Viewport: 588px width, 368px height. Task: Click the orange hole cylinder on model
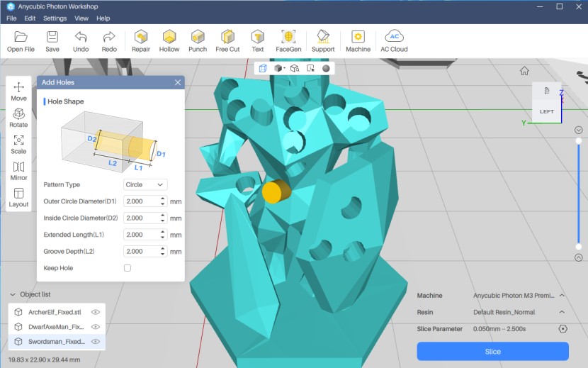(276, 191)
